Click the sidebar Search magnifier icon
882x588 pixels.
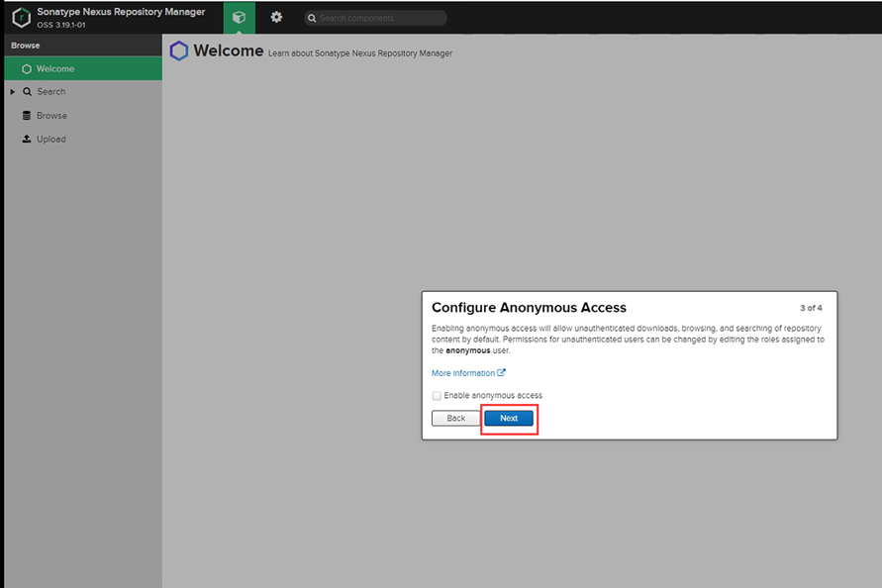coord(27,92)
